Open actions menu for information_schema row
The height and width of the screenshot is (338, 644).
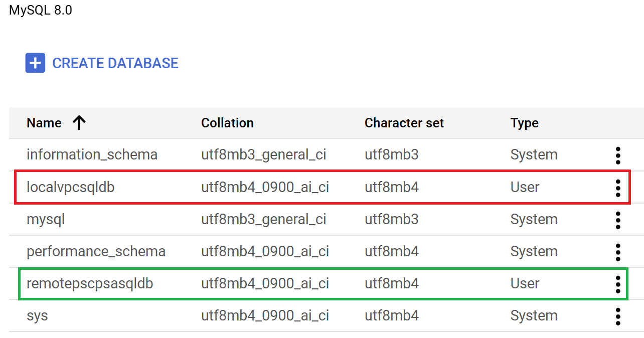pos(618,155)
